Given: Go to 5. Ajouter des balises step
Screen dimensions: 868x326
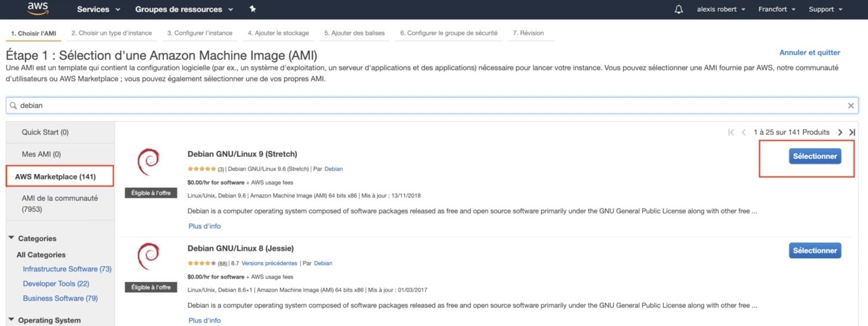Looking at the screenshot, I should [355, 33].
